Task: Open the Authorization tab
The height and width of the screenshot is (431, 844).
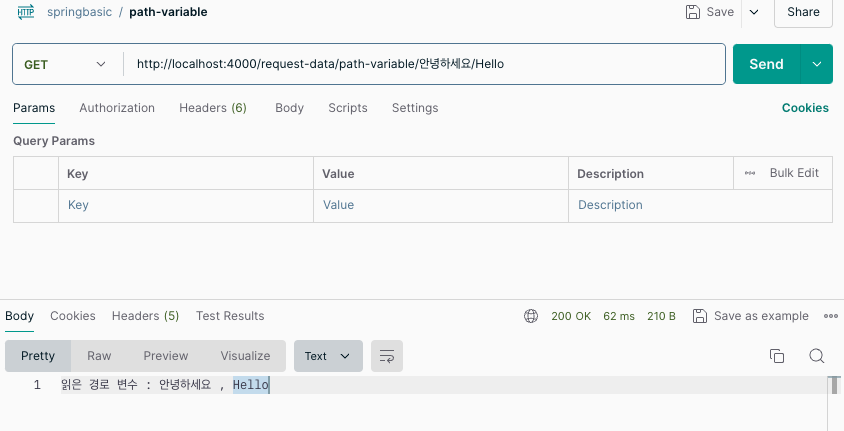Action: coord(117,108)
